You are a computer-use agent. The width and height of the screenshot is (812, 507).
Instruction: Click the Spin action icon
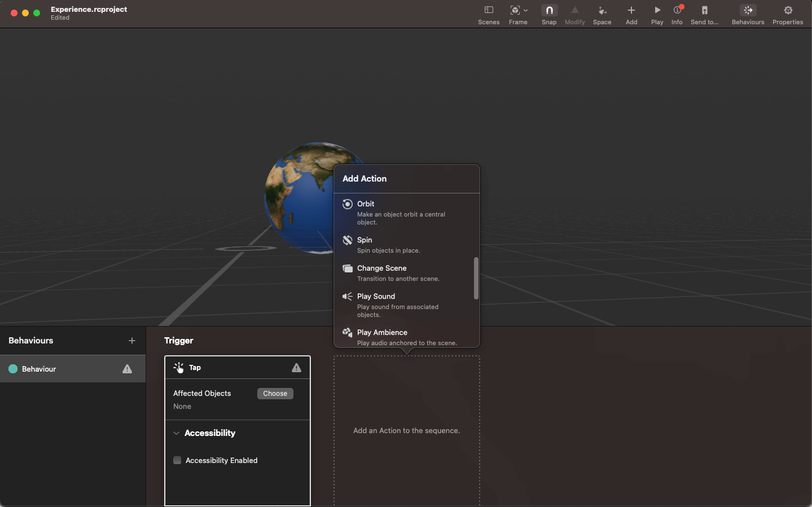tap(348, 240)
